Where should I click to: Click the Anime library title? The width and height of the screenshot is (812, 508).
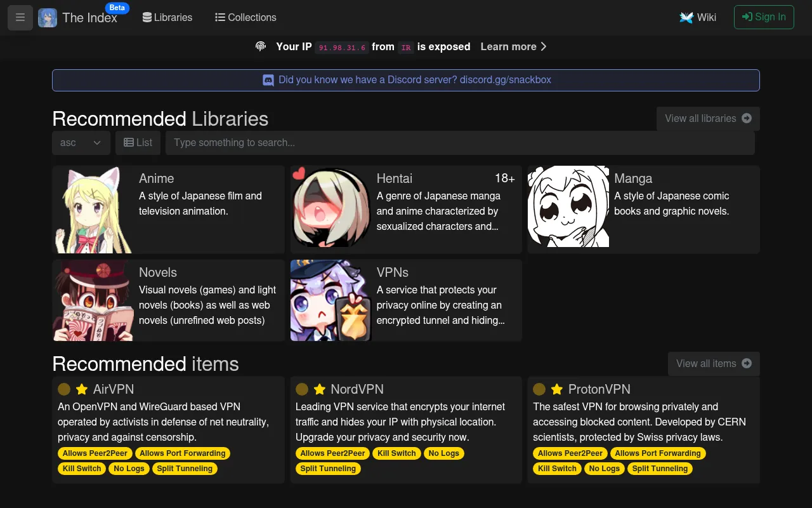pyautogui.click(x=156, y=178)
